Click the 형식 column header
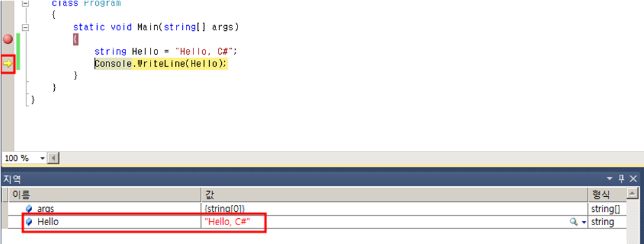Image resolution: width=644 pixels, height=244 pixels. (x=607, y=194)
